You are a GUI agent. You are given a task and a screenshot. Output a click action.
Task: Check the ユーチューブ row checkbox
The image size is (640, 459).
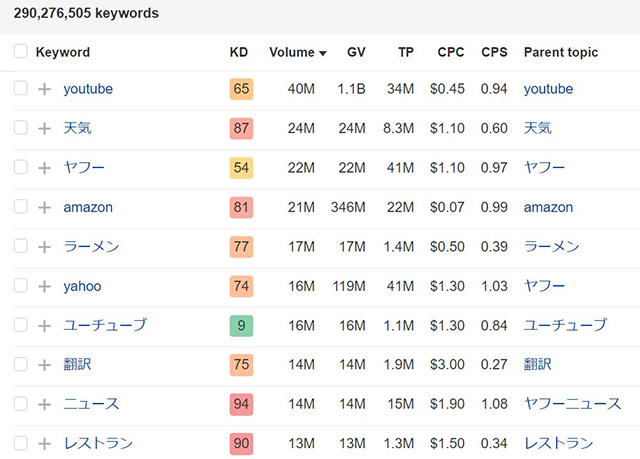tap(21, 325)
